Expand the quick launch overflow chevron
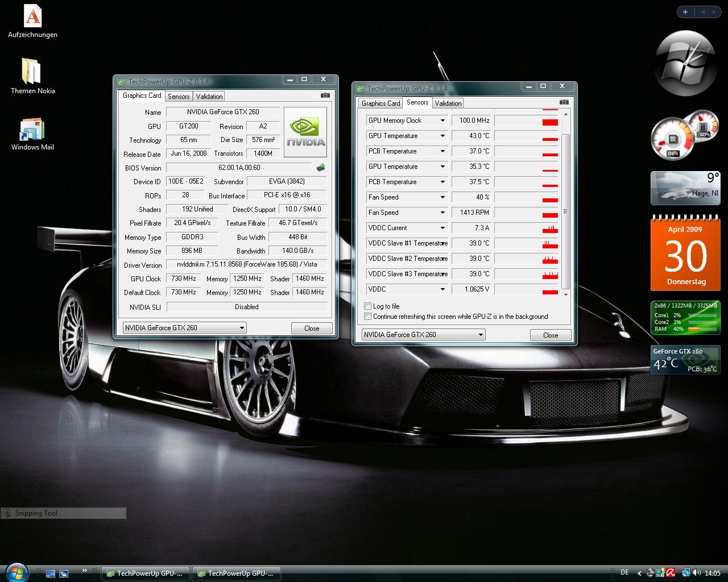Viewport: 728px width, 582px height. 85,570
